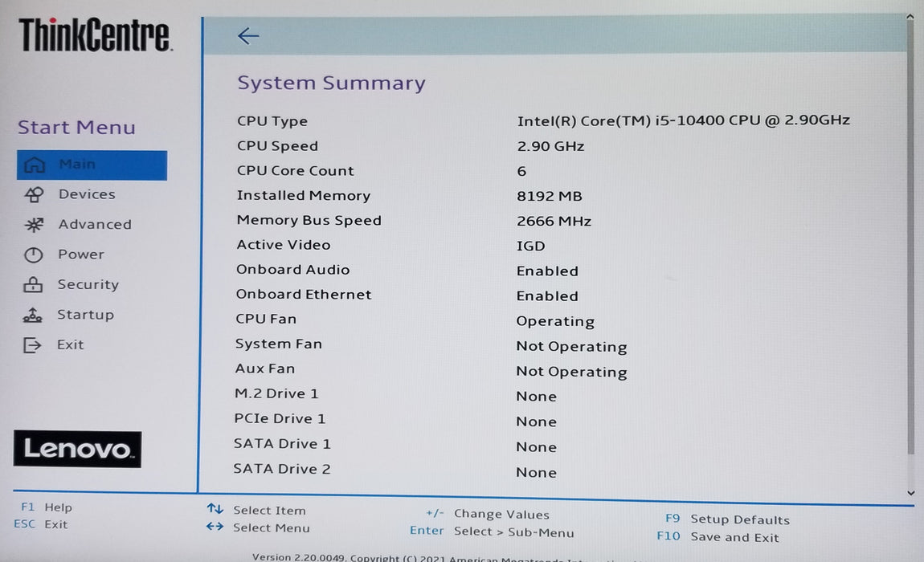Click the System Summary heading
924x562 pixels.
(x=331, y=83)
